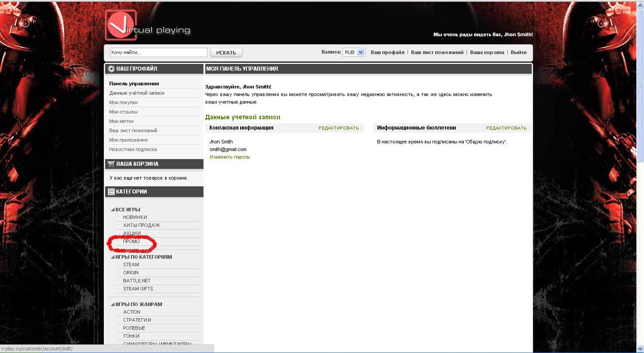Click the list icon beside Категории header

click(x=111, y=192)
